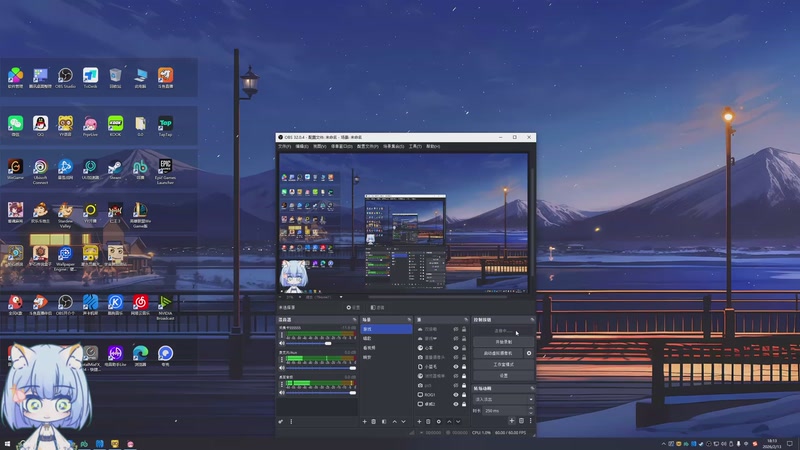Remove selected scene with trash icon
The width and height of the screenshot is (800, 450).
(x=373, y=421)
